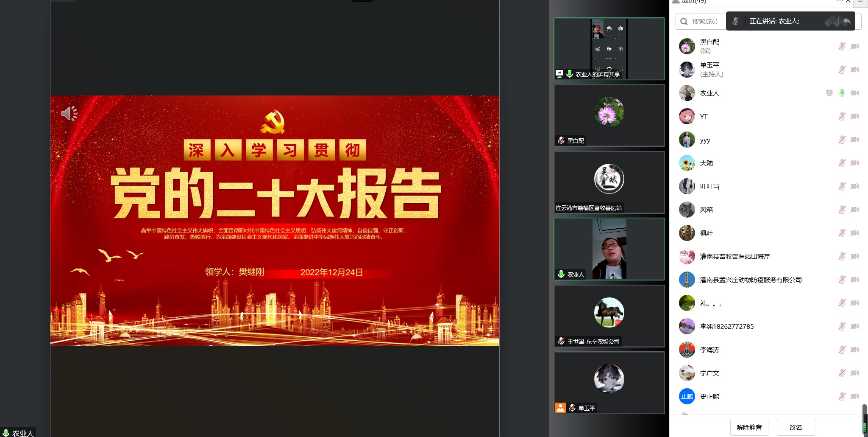
Task: Click the member list vertical scrollbar
Action: (864, 419)
